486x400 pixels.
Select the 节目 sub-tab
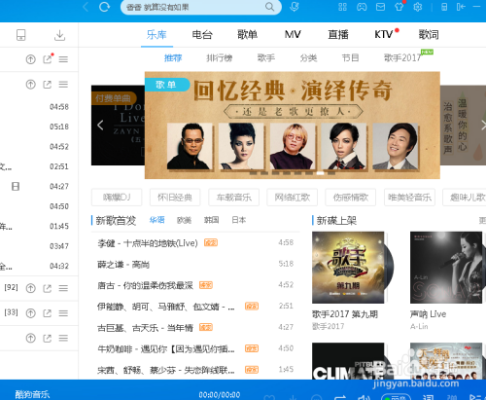pyautogui.click(x=350, y=58)
